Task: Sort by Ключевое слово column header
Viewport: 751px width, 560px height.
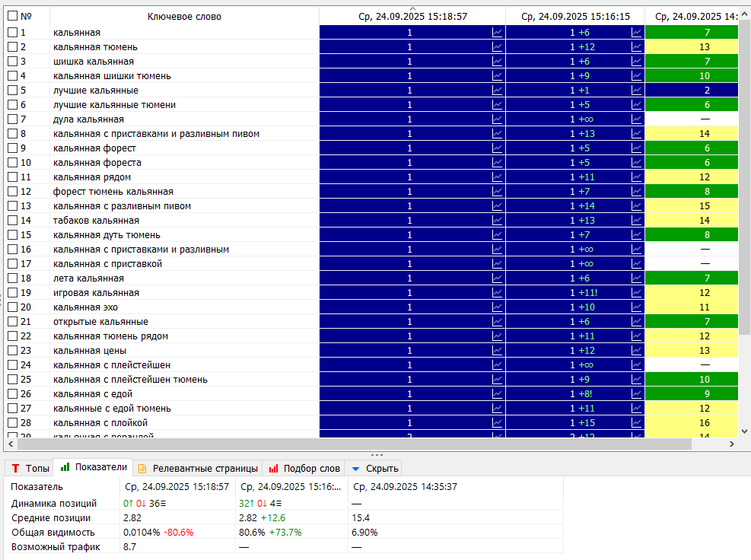Action: 184,16
